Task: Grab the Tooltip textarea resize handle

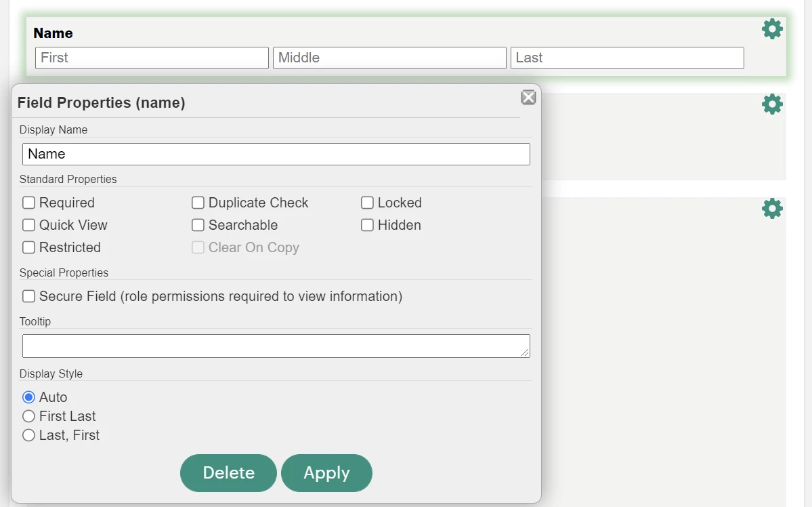Action: [x=525, y=352]
